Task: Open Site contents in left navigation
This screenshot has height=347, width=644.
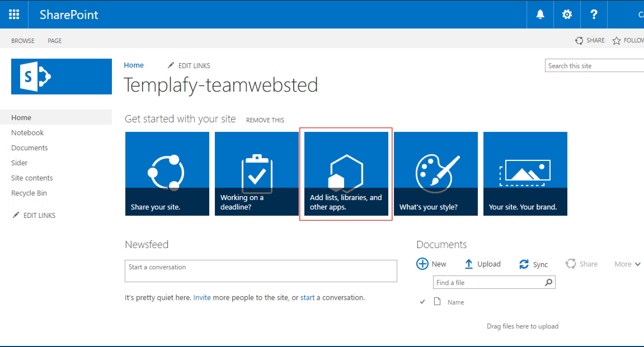Action: [x=32, y=178]
